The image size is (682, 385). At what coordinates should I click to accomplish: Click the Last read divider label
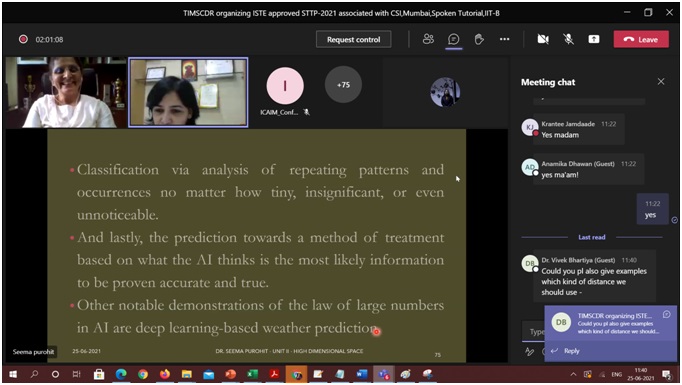tap(592, 237)
